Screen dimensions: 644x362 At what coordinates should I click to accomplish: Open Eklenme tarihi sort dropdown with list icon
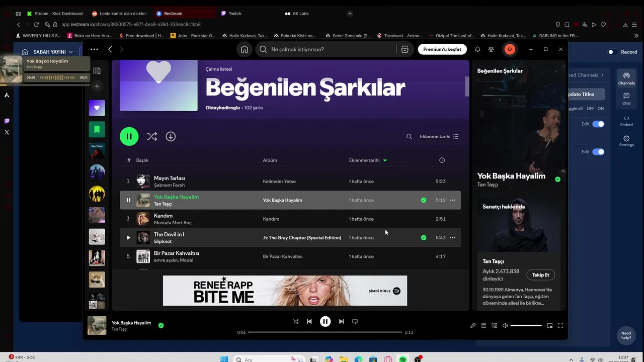coord(439,136)
